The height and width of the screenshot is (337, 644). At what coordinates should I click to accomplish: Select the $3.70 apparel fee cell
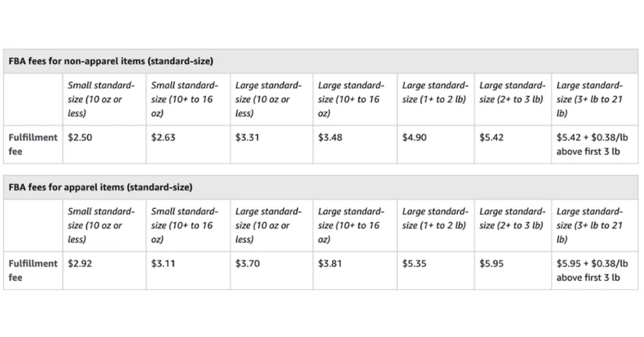point(247,263)
